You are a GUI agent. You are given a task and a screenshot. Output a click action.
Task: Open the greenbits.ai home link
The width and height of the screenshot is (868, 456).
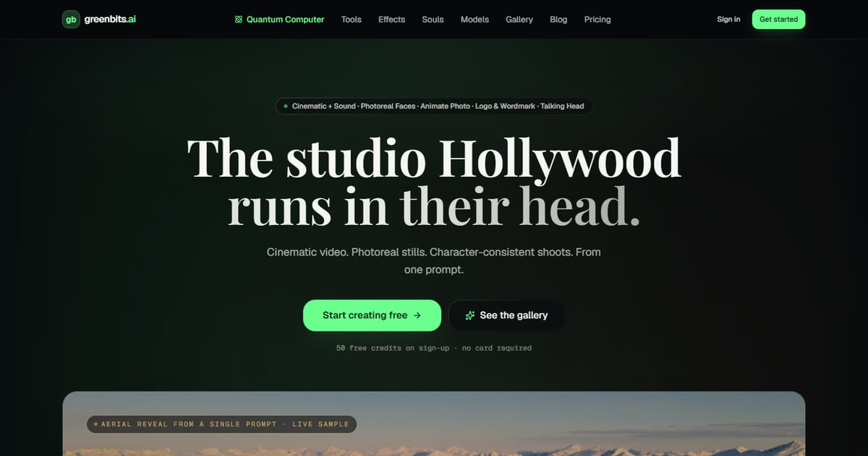click(99, 20)
